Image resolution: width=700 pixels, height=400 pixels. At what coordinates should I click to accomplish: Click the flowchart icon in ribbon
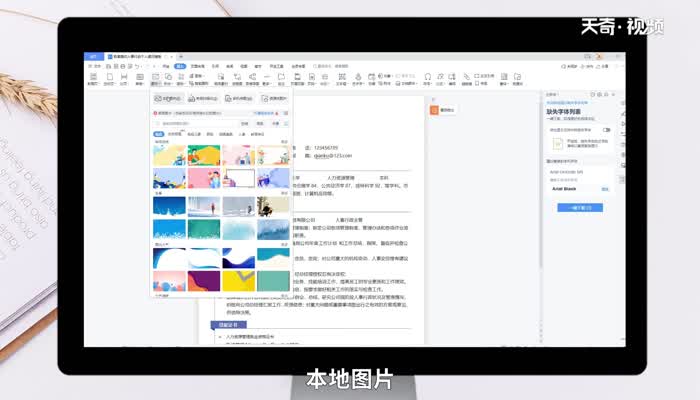pyautogui.click(x=238, y=79)
